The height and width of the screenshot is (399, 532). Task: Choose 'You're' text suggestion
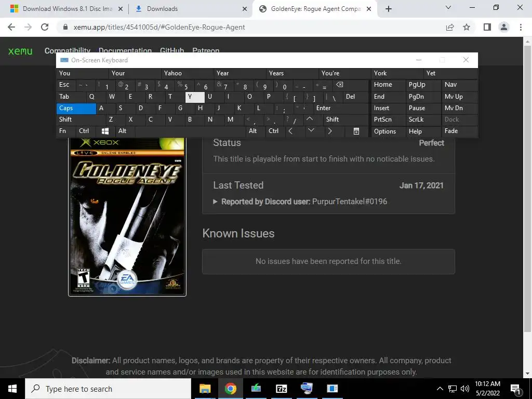pos(345,73)
